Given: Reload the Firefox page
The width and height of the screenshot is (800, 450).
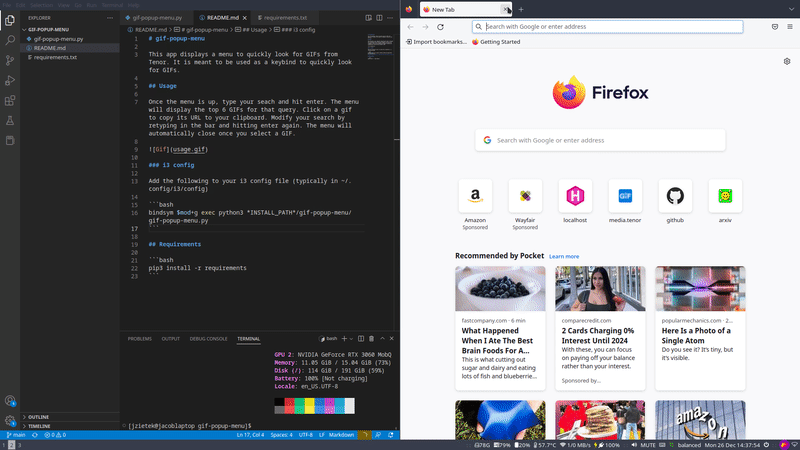Looking at the screenshot, I should [x=440, y=27].
